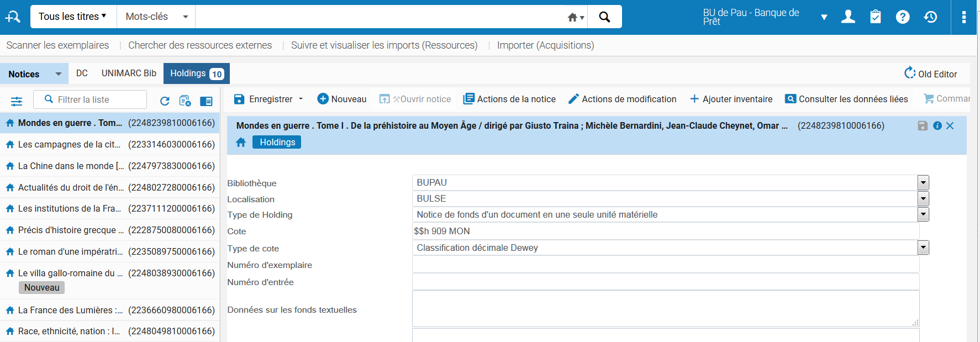
Task: Expand the Type de cote dropdown
Action: pos(923,248)
